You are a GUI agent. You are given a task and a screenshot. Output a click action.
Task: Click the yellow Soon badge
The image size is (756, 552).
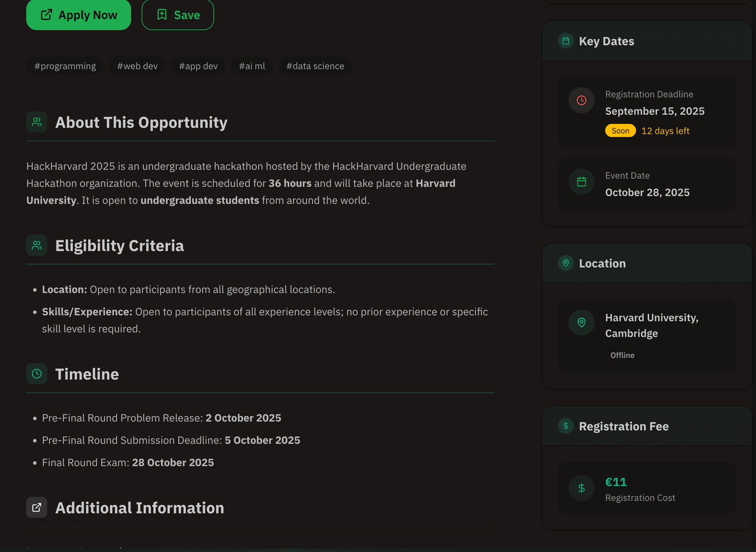click(x=620, y=131)
